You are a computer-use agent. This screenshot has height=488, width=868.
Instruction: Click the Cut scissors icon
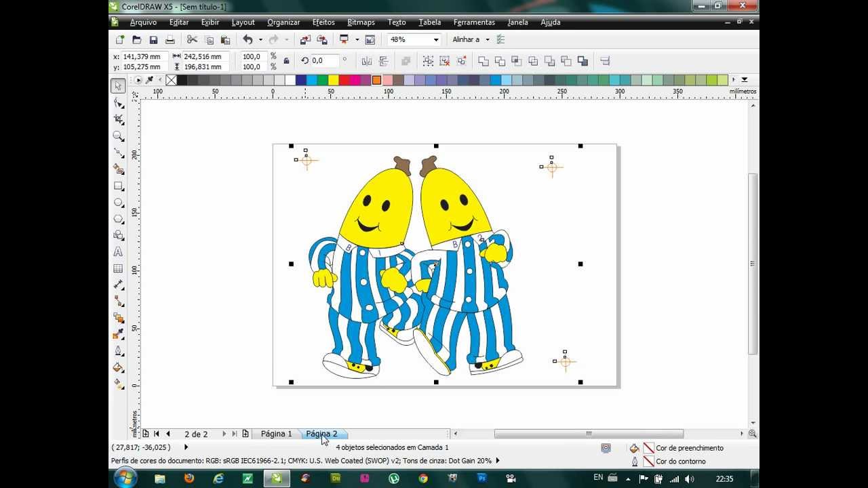(x=192, y=39)
